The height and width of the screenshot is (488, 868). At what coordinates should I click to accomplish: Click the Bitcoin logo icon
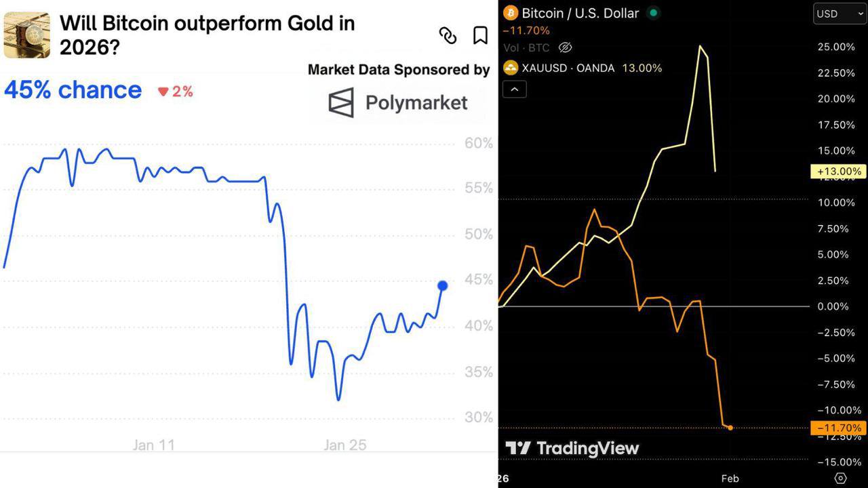tap(511, 13)
